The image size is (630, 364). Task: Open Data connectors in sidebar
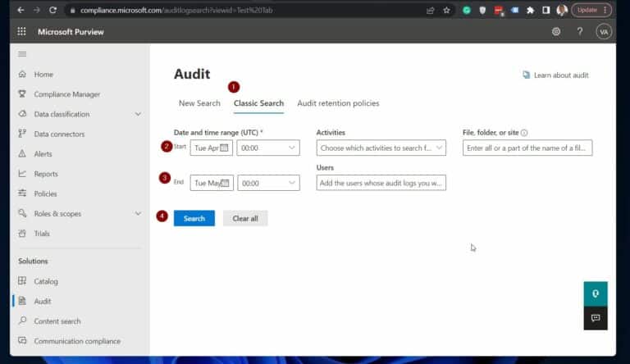coord(59,134)
